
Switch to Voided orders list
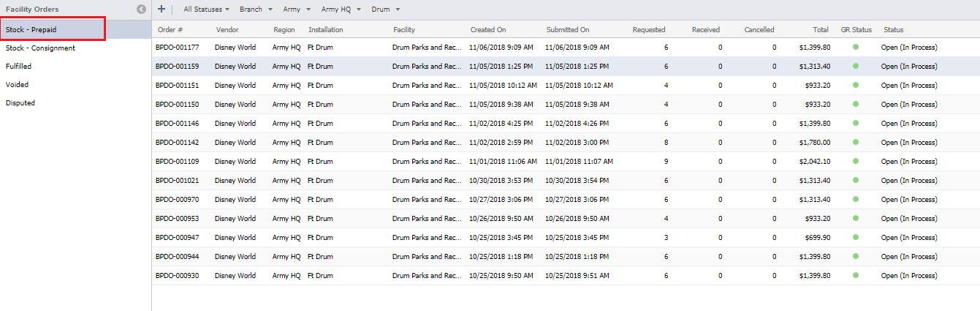(x=17, y=85)
